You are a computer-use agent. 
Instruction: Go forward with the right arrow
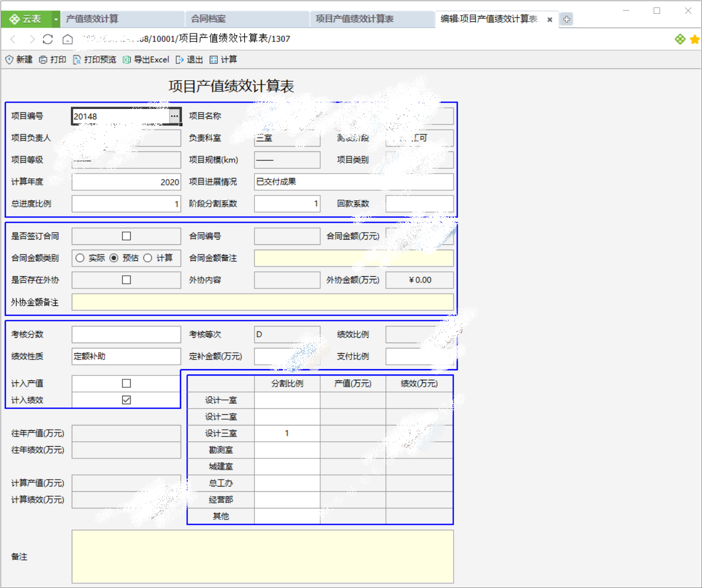coord(31,39)
